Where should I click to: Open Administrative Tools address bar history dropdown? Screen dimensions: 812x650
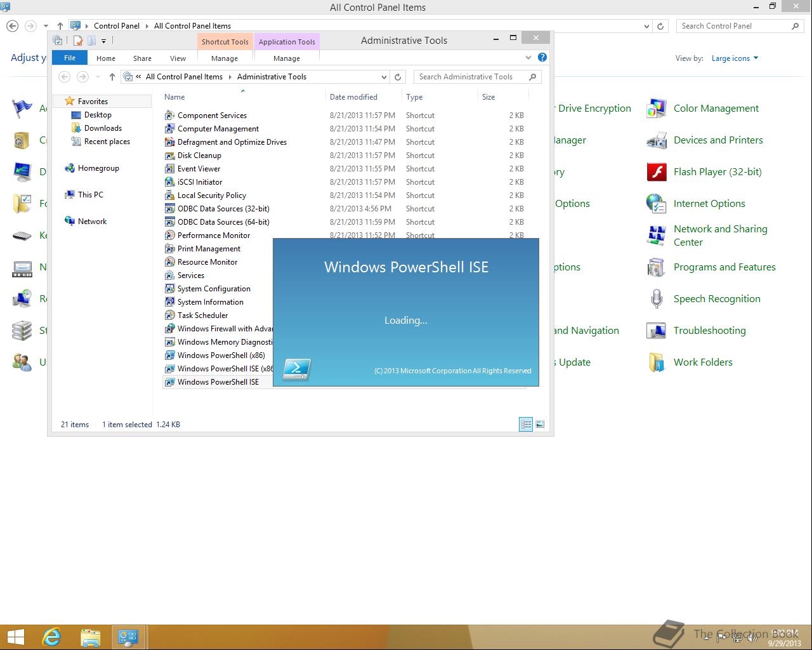click(384, 77)
